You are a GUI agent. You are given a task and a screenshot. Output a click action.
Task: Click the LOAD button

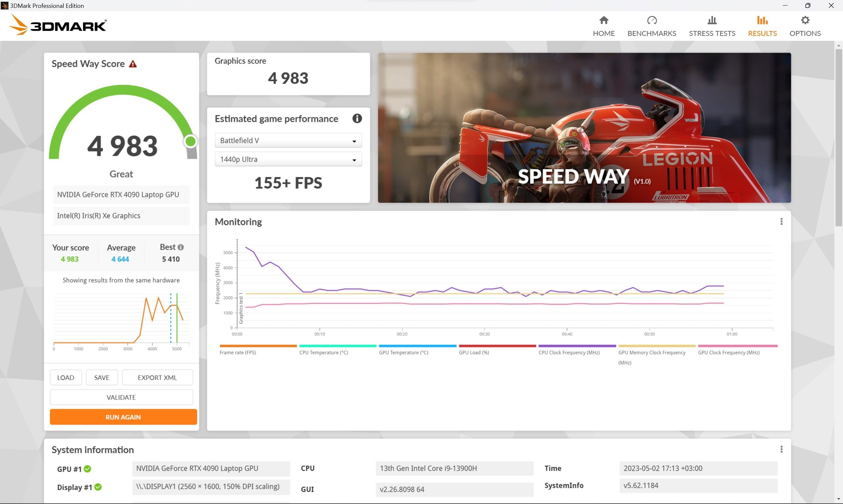(x=66, y=377)
